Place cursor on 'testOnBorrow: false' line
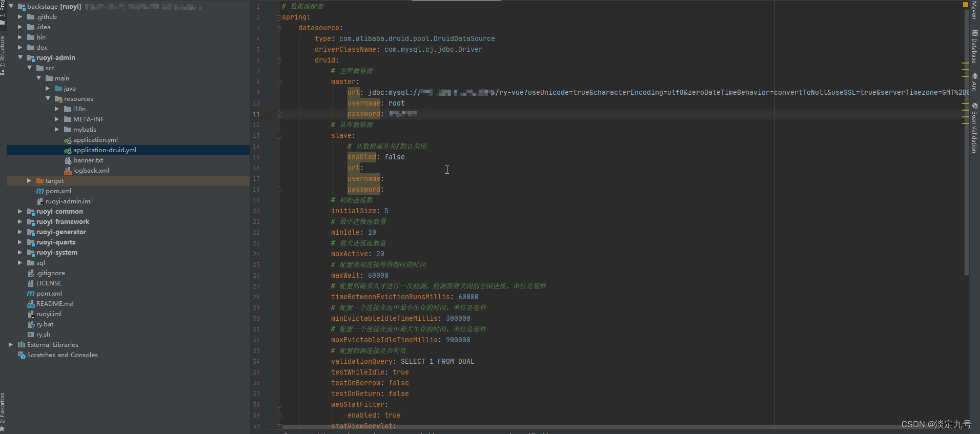The height and width of the screenshot is (434, 980). pos(370,383)
